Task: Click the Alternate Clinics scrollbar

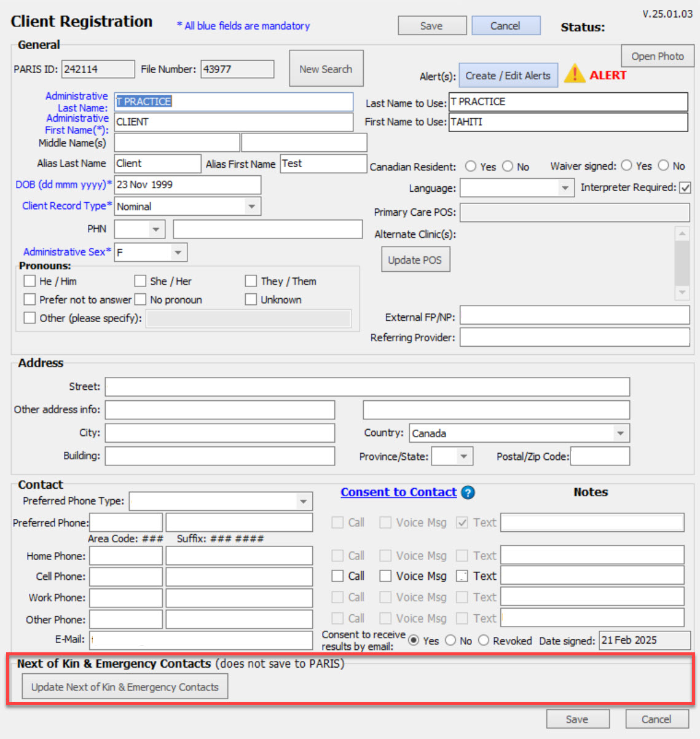Action: point(683,264)
